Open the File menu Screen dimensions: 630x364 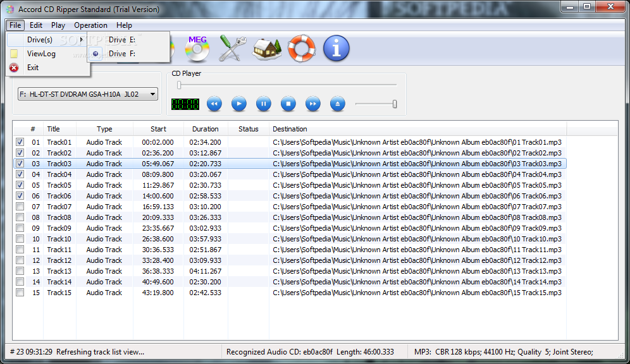[15, 25]
